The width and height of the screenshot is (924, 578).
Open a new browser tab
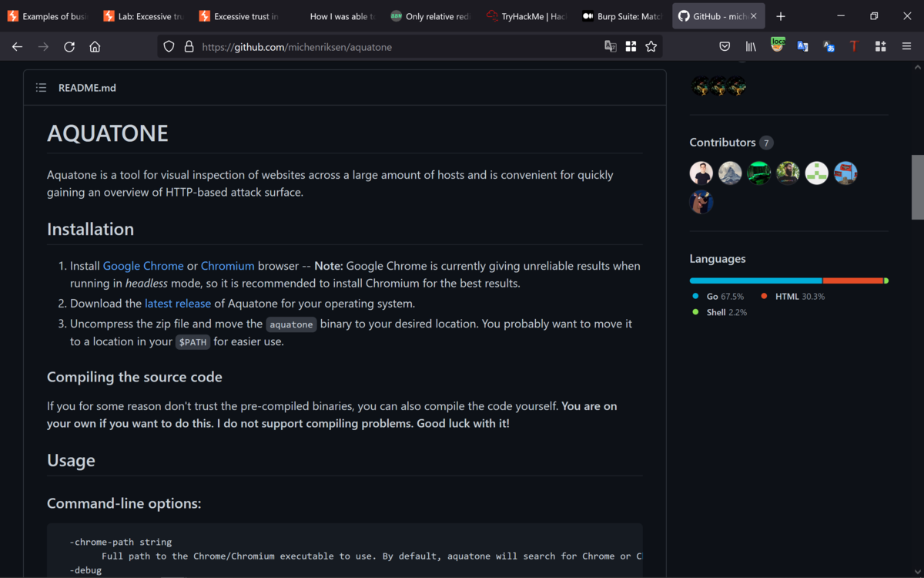coord(781,16)
